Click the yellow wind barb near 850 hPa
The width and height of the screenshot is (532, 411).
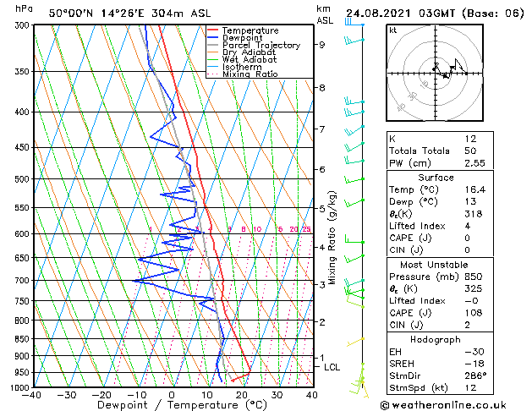point(355,342)
